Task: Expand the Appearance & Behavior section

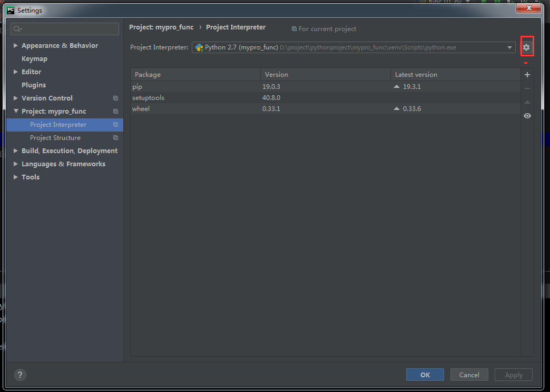Action: click(x=15, y=46)
